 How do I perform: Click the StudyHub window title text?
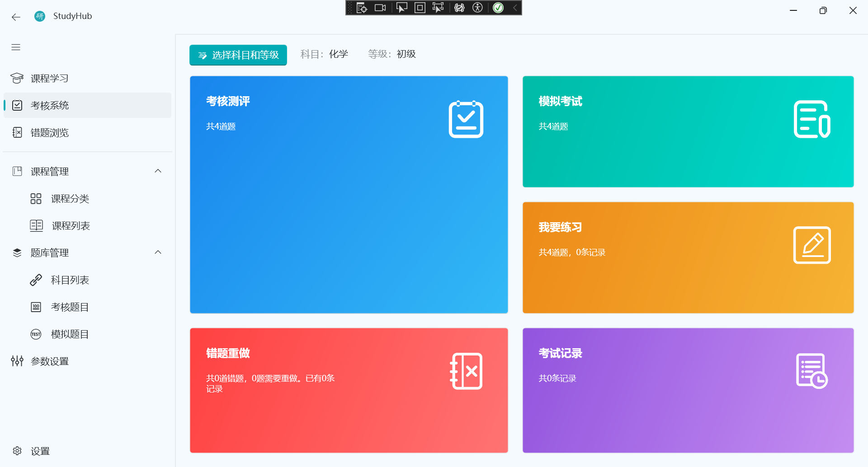point(72,16)
